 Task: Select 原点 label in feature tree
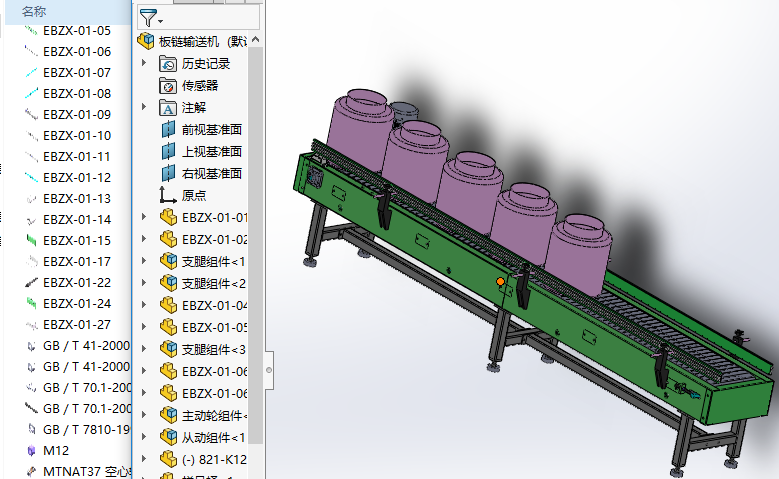pyautogui.click(x=194, y=195)
